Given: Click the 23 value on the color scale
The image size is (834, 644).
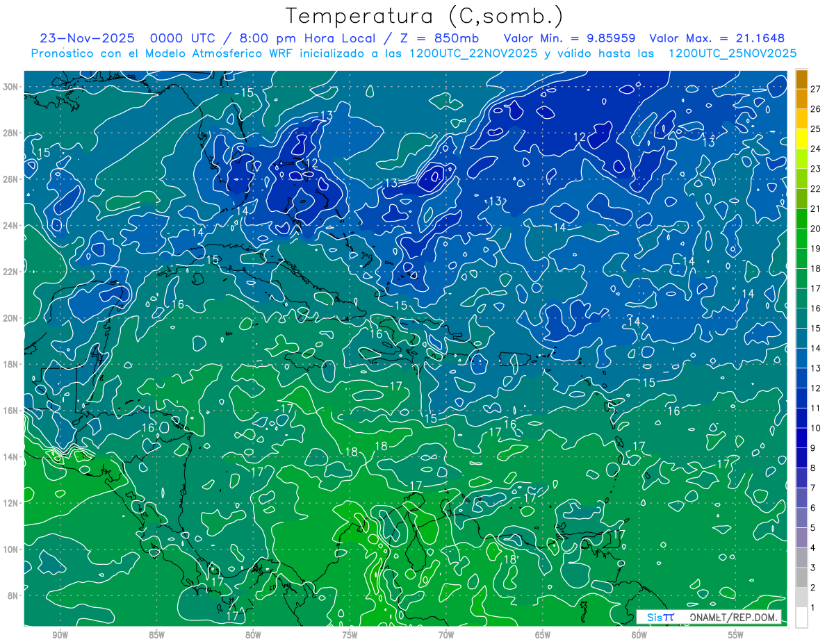Looking at the screenshot, I should (816, 169).
